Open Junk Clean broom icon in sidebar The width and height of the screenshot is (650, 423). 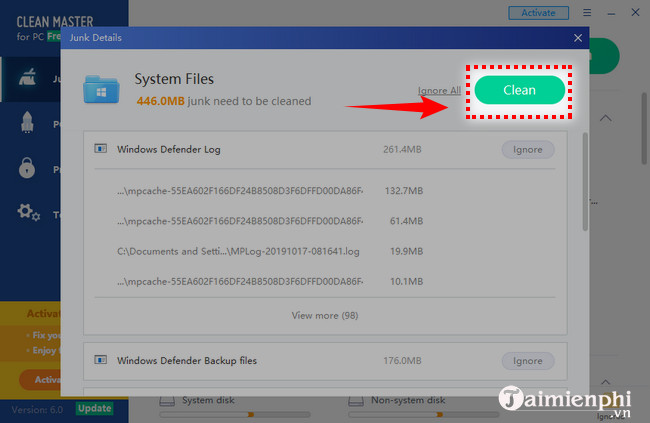pos(27,78)
